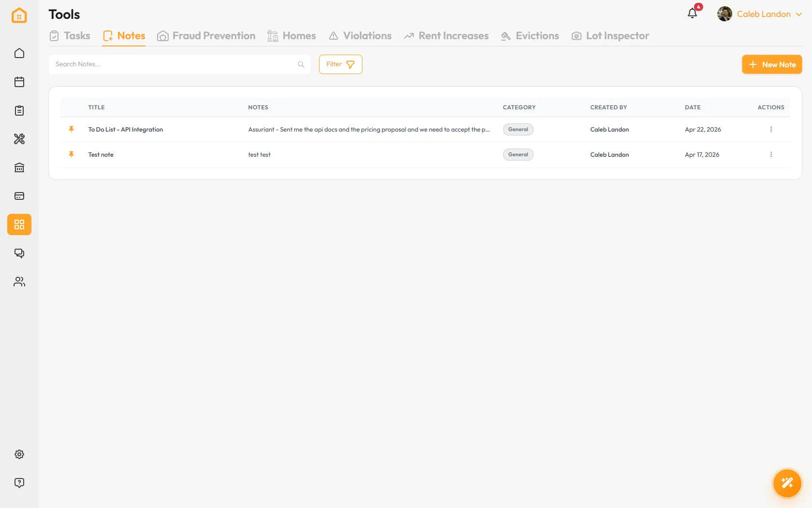Viewport: 812px width, 508px height.
Task: Click into the Search Notes field
Action: pyautogui.click(x=180, y=64)
